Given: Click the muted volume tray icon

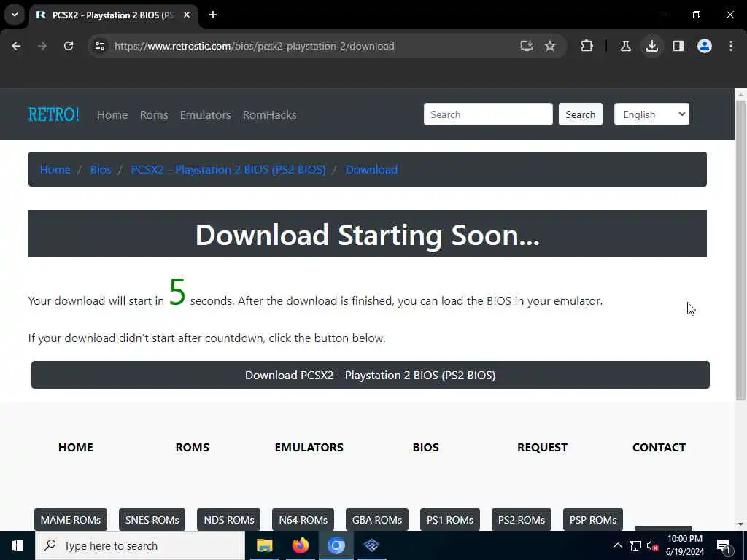Looking at the screenshot, I should pos(653,545).
